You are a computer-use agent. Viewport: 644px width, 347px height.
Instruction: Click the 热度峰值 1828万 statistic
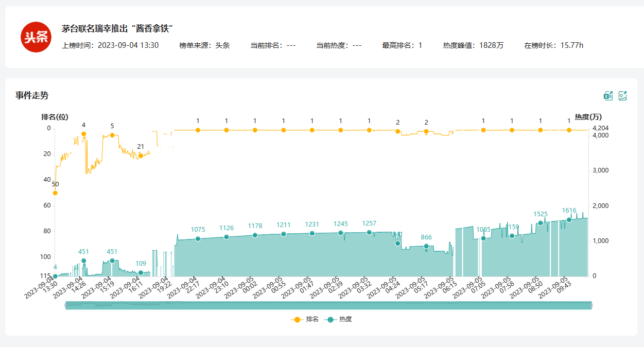tap(473, 45)
